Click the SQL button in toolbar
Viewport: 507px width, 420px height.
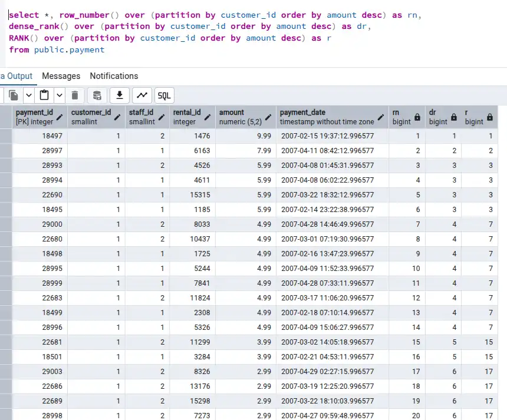(x=164, y=95)
